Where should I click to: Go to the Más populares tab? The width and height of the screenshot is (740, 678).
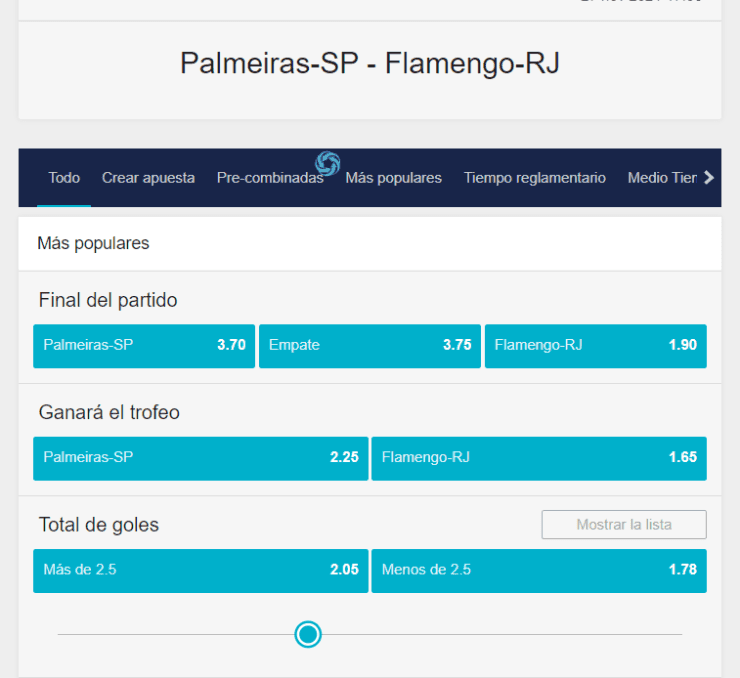(x=393, y=178)
